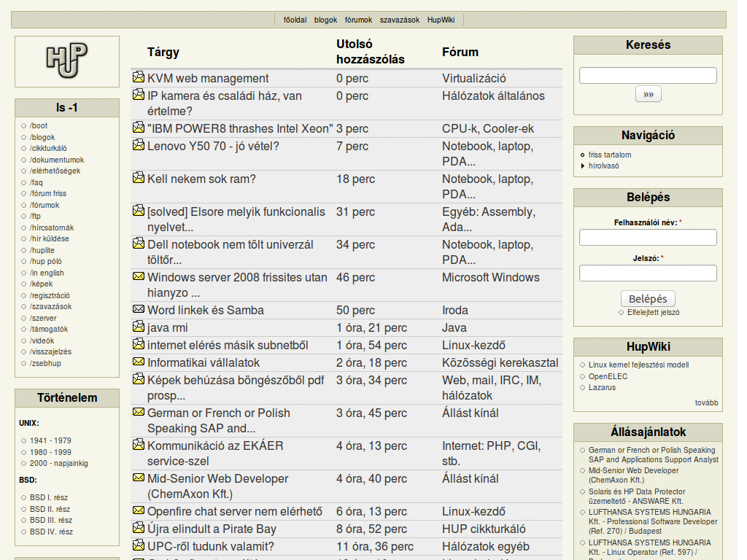
Task: Click envelope icon next to Openfire chat server
Action: point(139,510)
